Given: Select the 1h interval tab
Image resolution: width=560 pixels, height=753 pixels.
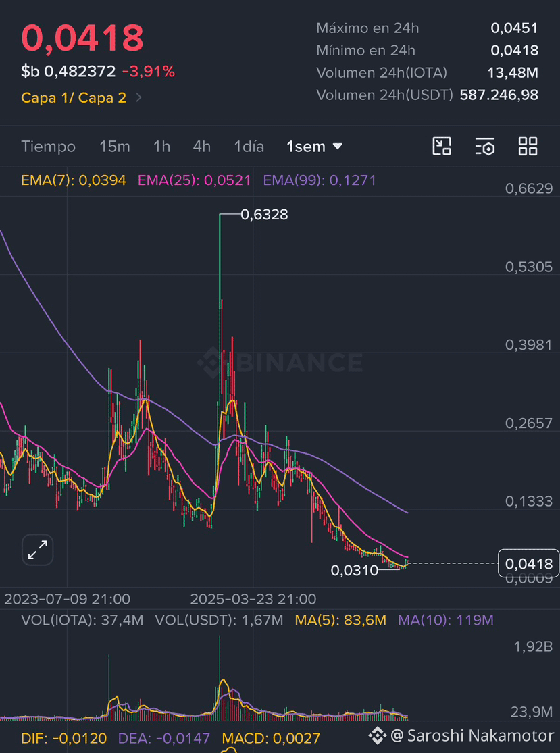Looking at the screenshot, I should 162,147.
